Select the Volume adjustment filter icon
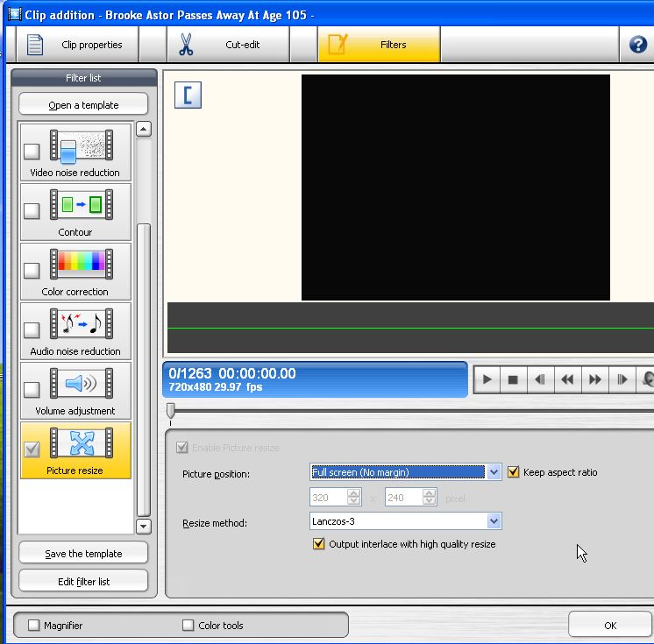The image size is (654, 644). [x=82, y=384]
